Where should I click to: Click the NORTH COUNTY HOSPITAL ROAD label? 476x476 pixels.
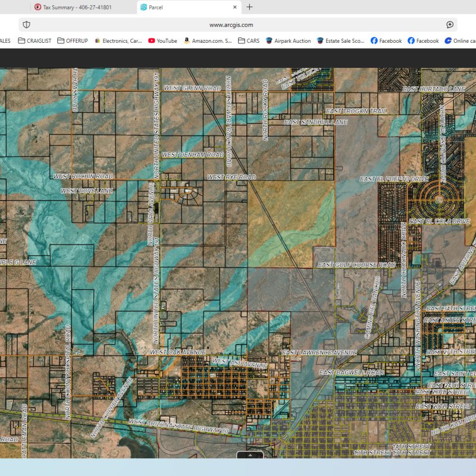(68, 372)
